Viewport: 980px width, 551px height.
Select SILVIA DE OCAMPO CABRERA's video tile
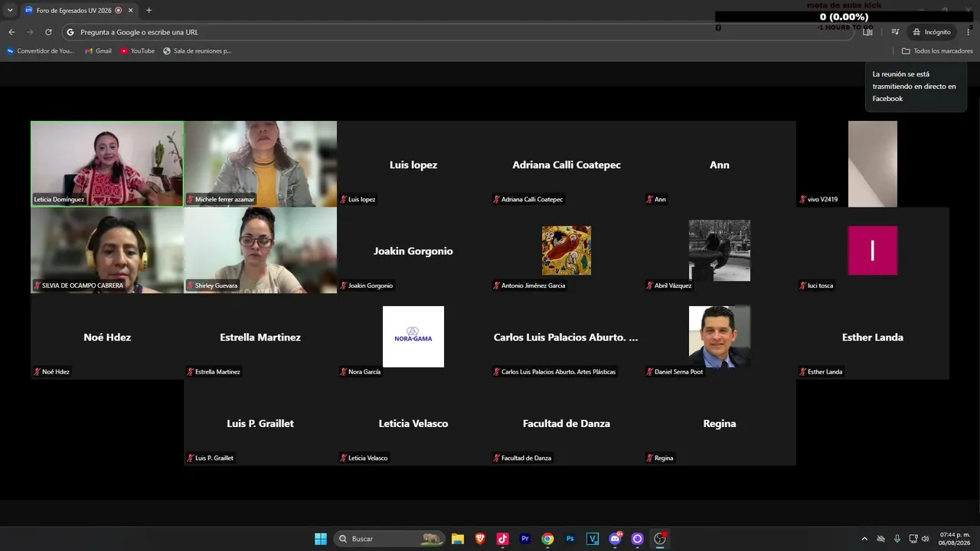coord(107,250)
